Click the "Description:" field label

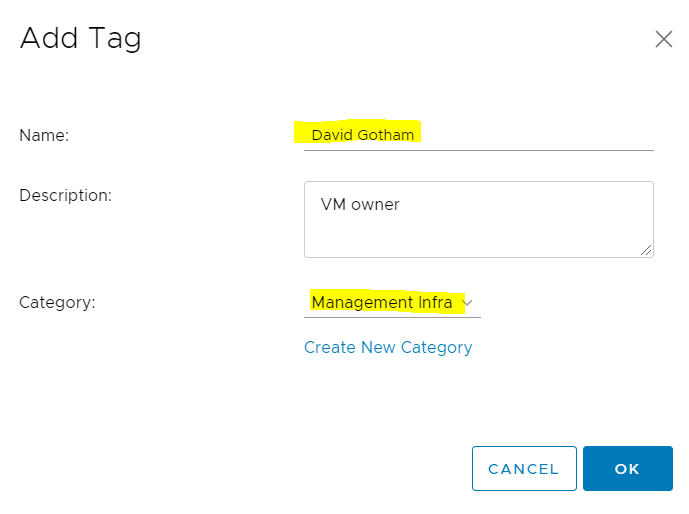pos(66,195)
